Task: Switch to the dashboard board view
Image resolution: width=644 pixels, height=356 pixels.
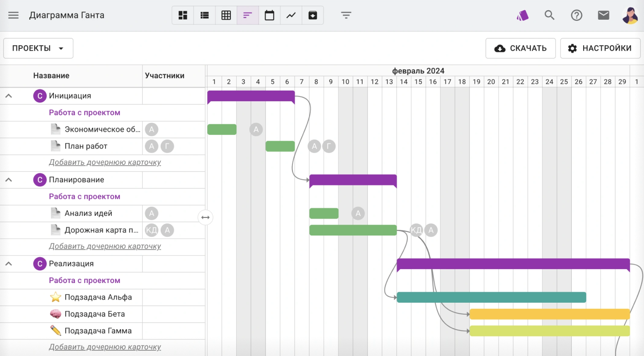Action: click(x=183, y=15)
